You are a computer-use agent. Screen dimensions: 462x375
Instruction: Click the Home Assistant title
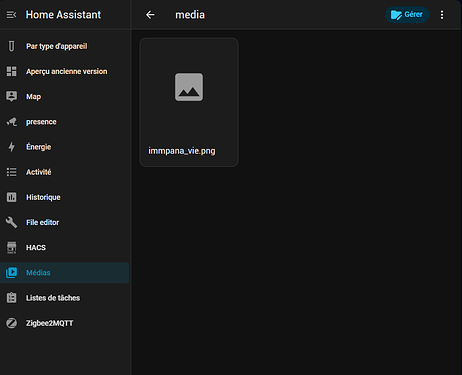(63, 15)
